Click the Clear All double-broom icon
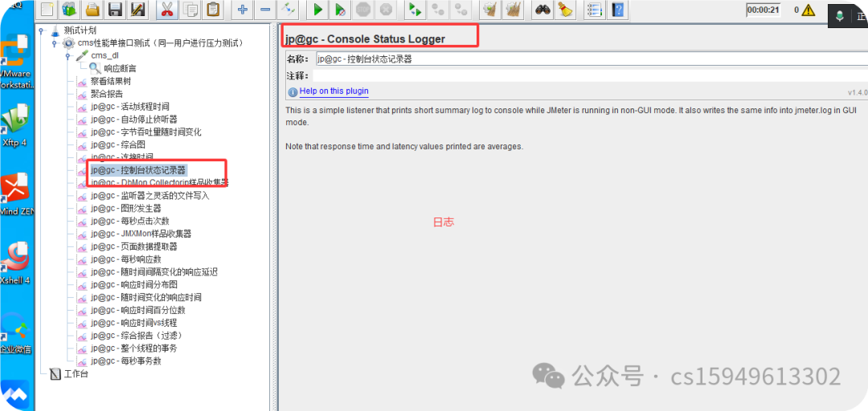Image resolution: width=868 pixels, height=411 pixels. tap(513, 9)
